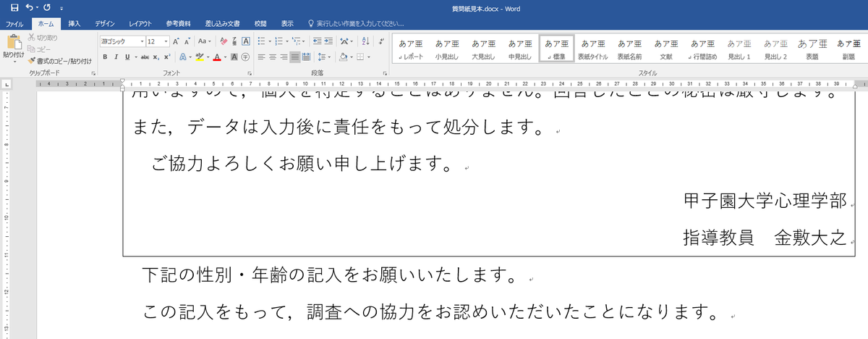868x339 pixels.
Task: Open the Font dialog launcher
Action: 249,73
